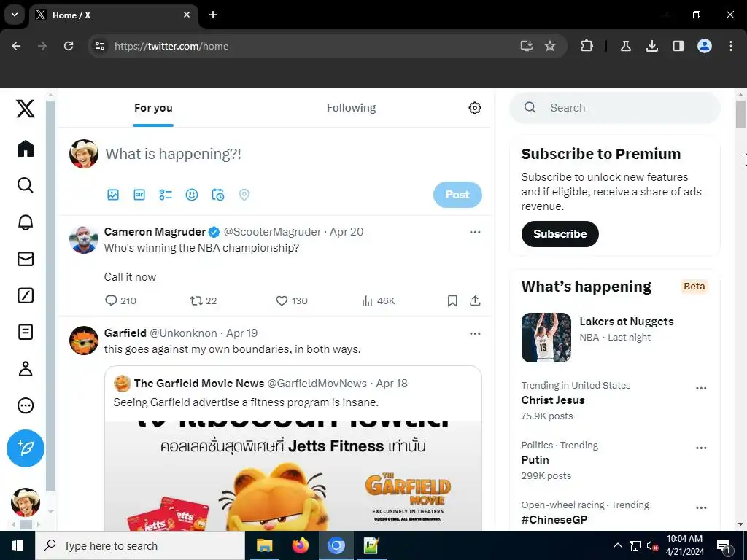
Task: Click Cameron Magruder's avatar
Action: point(84,240)
